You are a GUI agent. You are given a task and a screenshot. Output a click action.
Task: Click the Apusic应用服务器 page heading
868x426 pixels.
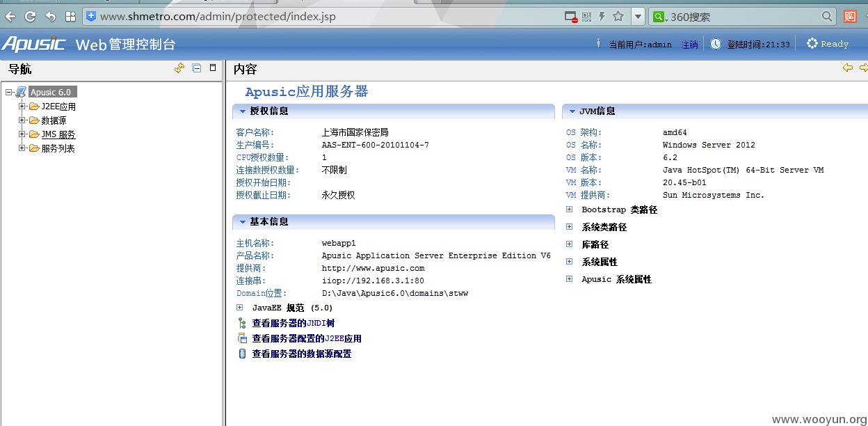[307, 92]
